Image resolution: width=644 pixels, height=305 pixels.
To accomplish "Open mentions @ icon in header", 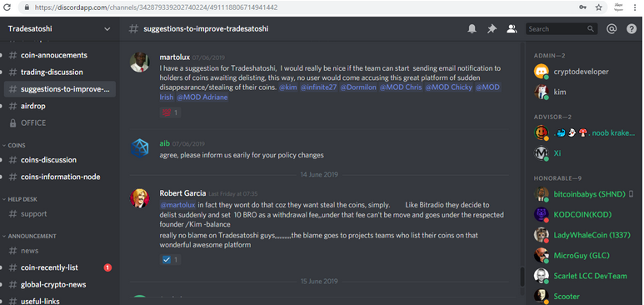I will click(x=612, y=29).
